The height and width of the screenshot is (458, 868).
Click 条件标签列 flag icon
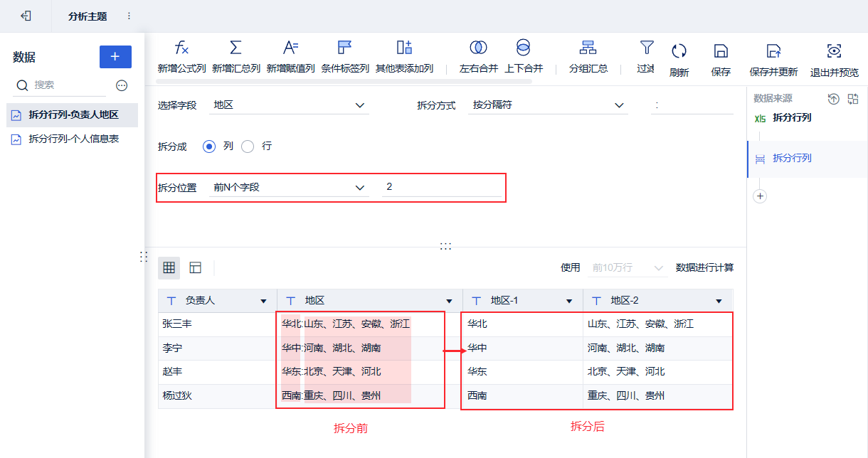pos(345,48)
